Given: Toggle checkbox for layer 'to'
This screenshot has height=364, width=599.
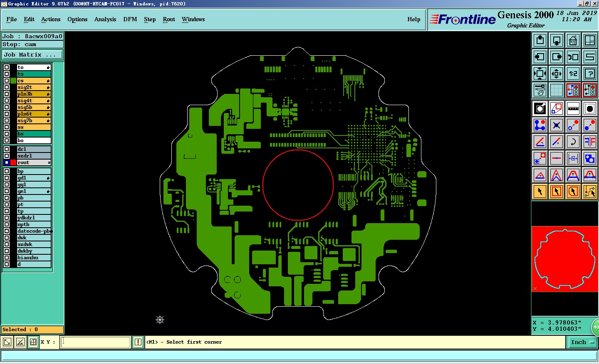Looking at the screenshot, I should 7,67.
